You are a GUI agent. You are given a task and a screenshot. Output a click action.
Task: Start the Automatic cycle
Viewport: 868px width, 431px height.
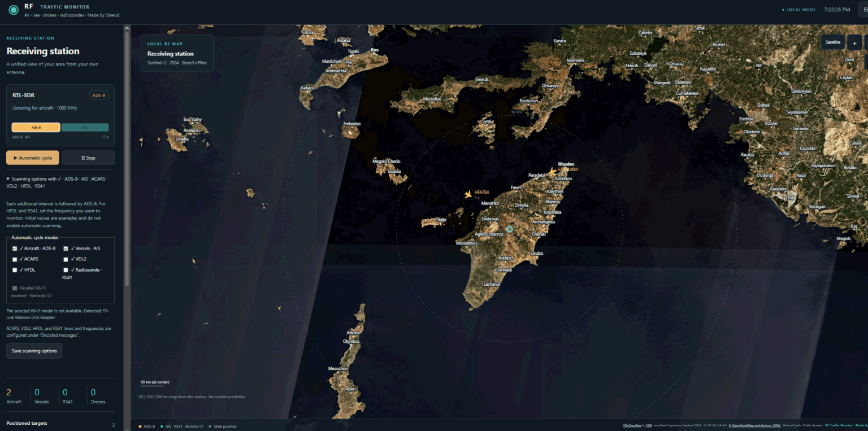(x=33, y=158)
